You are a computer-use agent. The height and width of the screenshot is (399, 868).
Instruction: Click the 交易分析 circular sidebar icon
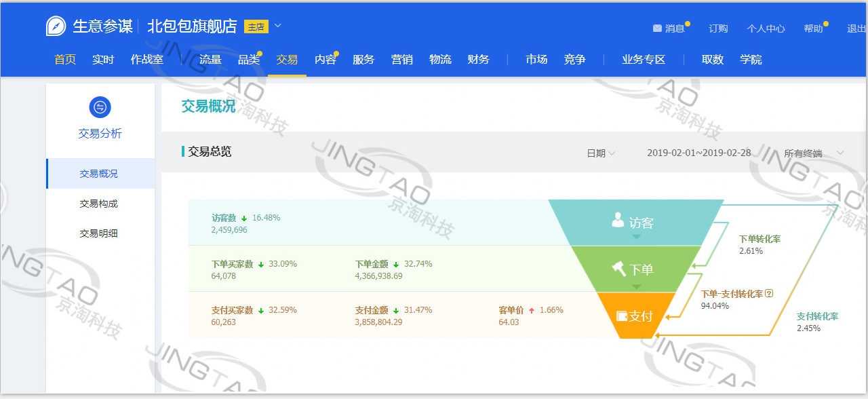click(x=100, y=107)
